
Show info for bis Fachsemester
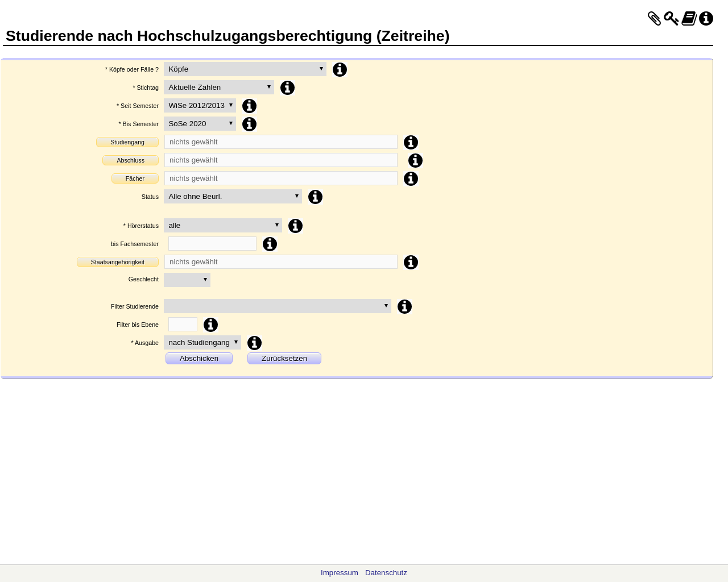tap(270, 244)
